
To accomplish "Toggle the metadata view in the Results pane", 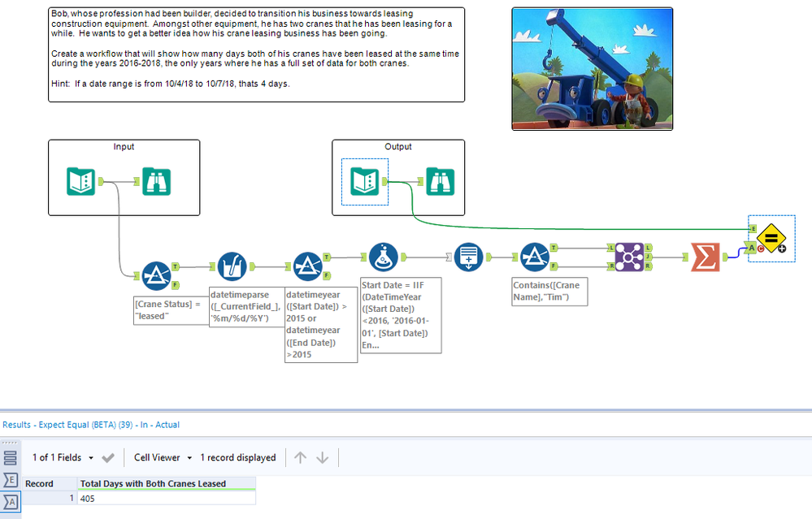I will [x=11, y=456].
